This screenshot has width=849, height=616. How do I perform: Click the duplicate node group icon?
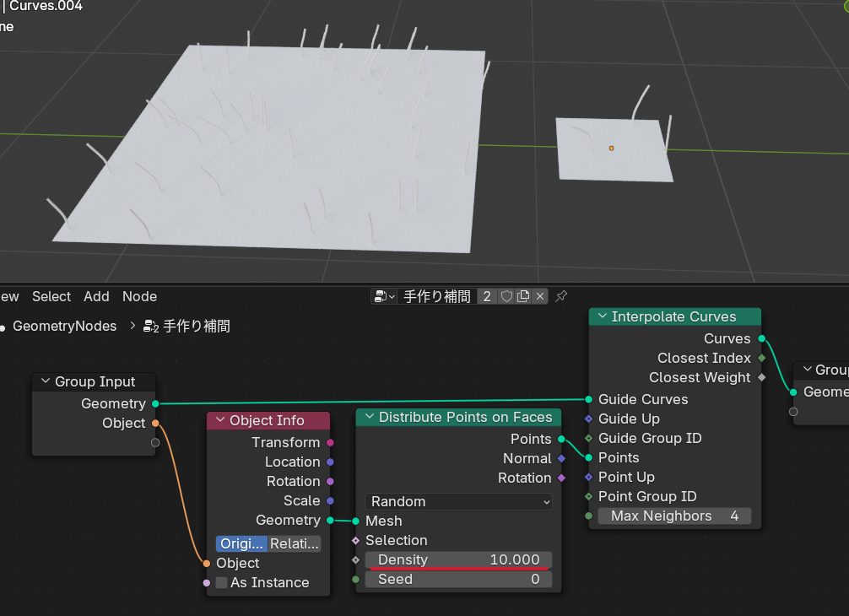tap(523, 296)
